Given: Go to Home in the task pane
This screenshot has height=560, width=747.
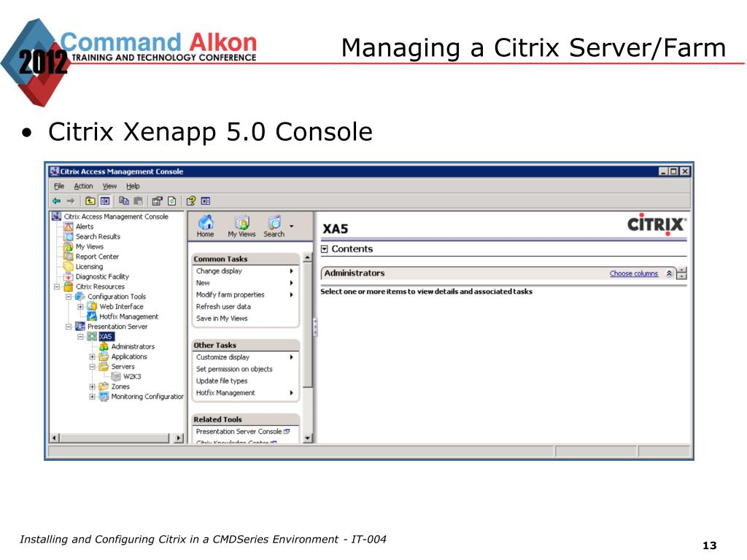Looking at the screenshot, I should (205, 226).
